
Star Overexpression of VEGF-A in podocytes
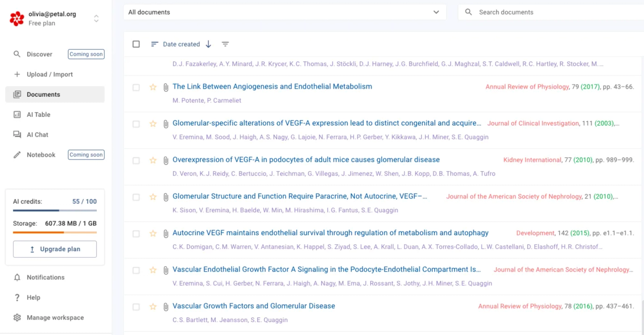pos(153,160)
